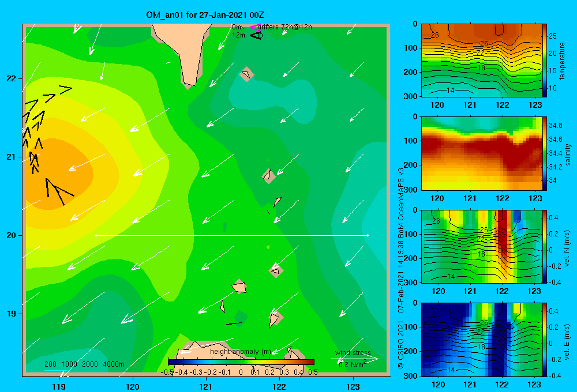Click the vel. N color bar
Viewport: 577px width, 392px height.
tap(545, 247)
